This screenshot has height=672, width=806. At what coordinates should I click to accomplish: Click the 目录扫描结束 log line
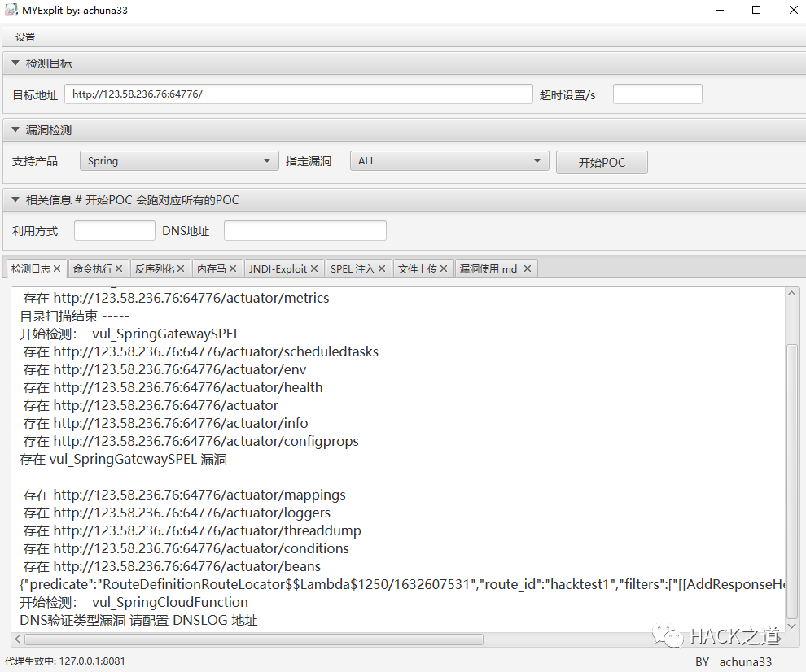[x=75, y=316]
